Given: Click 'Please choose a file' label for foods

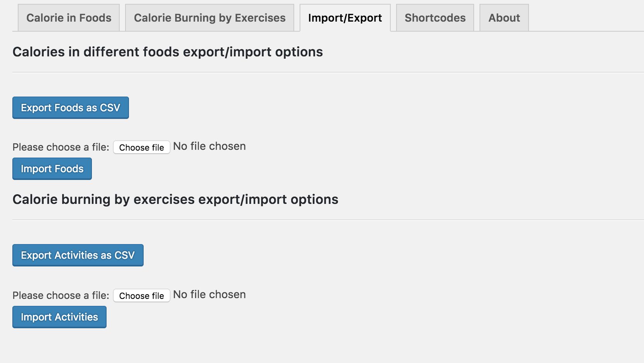Looking at the screenshot, I should click(61, 147).
